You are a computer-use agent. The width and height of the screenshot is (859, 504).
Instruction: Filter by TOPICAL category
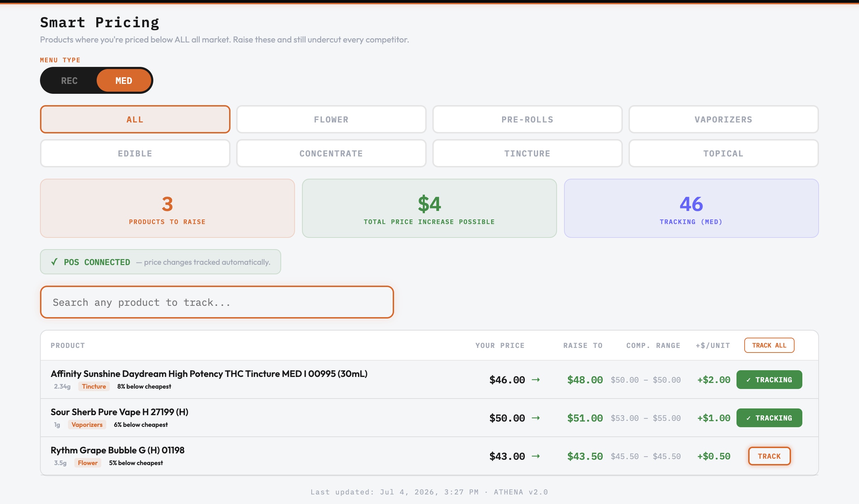724,154
